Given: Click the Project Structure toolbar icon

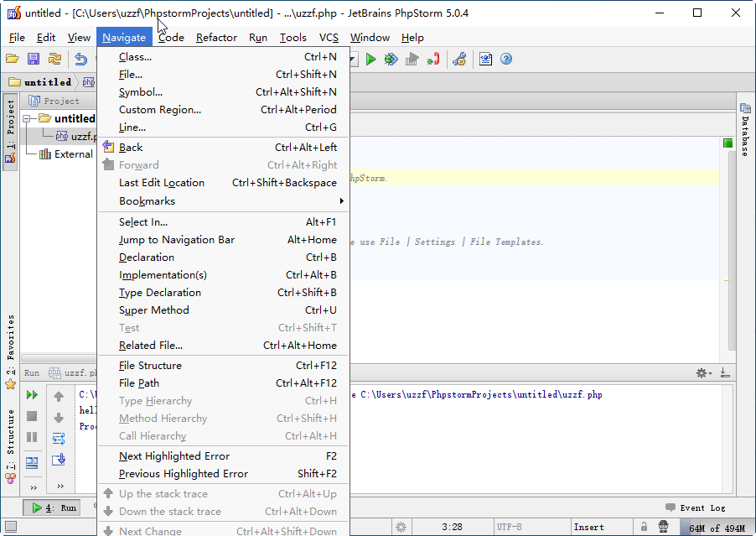Looking at the screenshot, I should [485, 59].
